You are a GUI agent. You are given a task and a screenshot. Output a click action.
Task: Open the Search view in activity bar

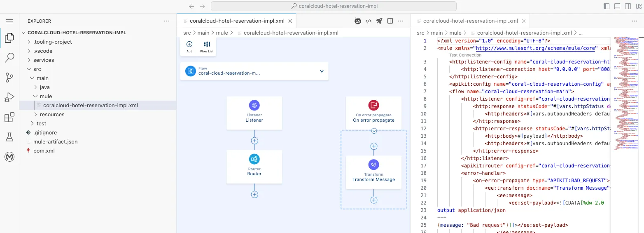point(9,58)
